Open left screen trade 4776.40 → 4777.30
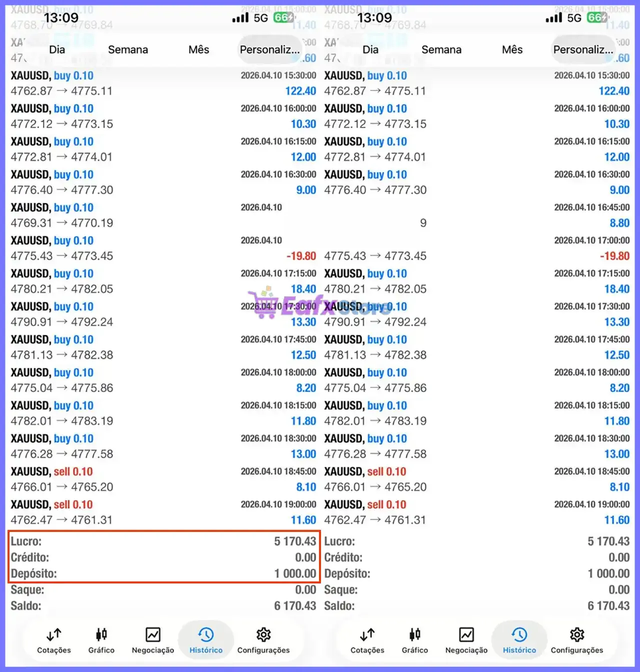Screen dimensions: 640x672 pos(62,190)
